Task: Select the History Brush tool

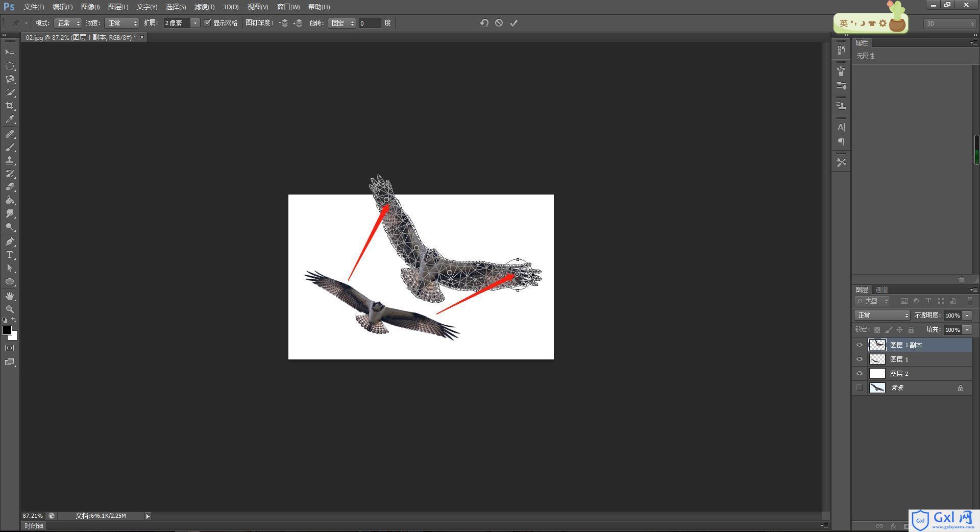Action: (x=10, y=174)
